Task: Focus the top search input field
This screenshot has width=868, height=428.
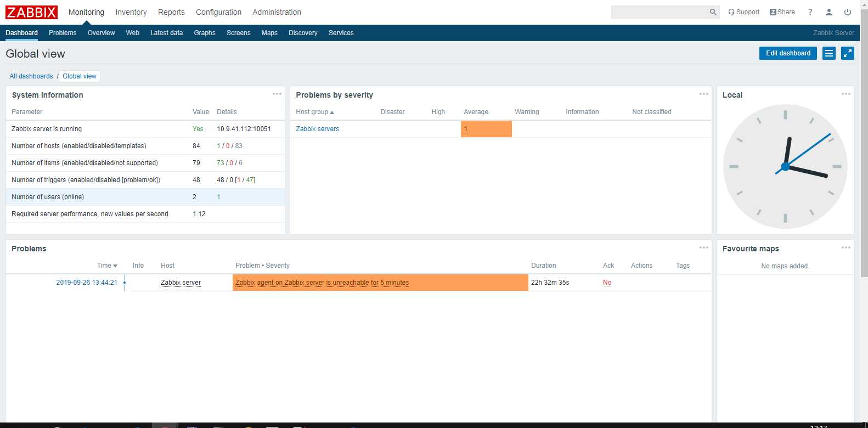Action: (x=660, y=12)
